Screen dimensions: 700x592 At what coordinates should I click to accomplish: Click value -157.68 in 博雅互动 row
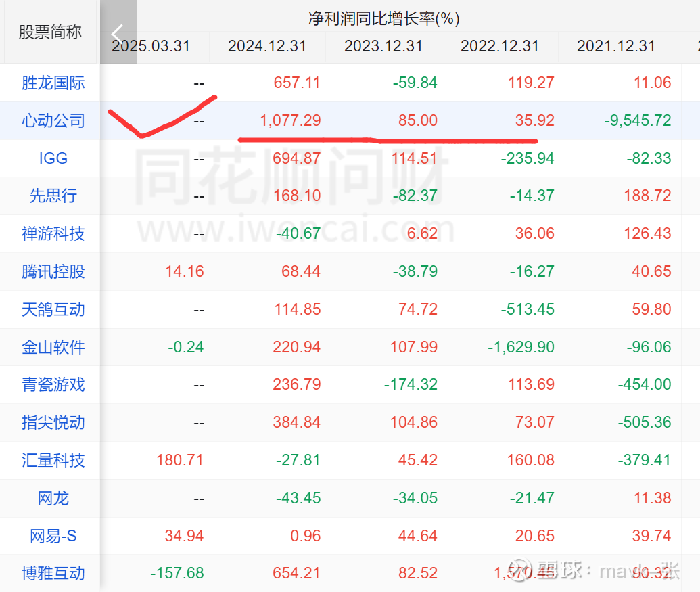click(177, 573)
